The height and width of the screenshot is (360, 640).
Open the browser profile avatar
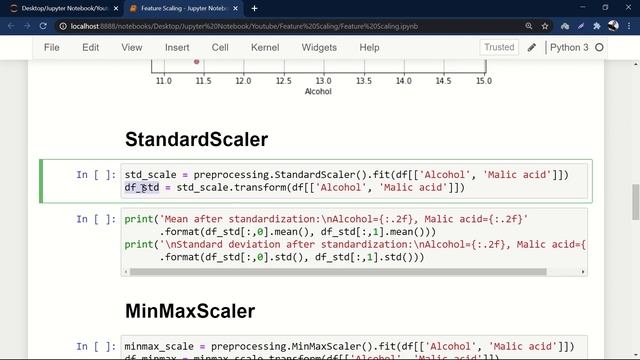pyautogui.click(x=613, y=26)
